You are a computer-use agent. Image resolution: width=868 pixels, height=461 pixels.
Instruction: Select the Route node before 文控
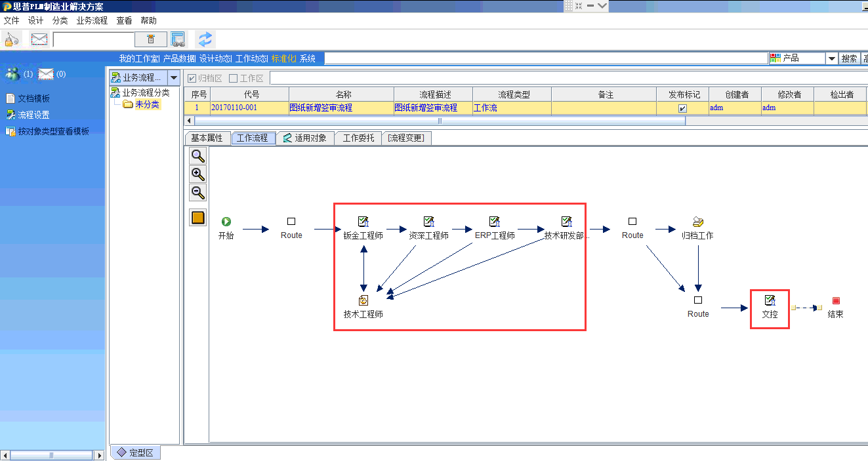point(698,307)
